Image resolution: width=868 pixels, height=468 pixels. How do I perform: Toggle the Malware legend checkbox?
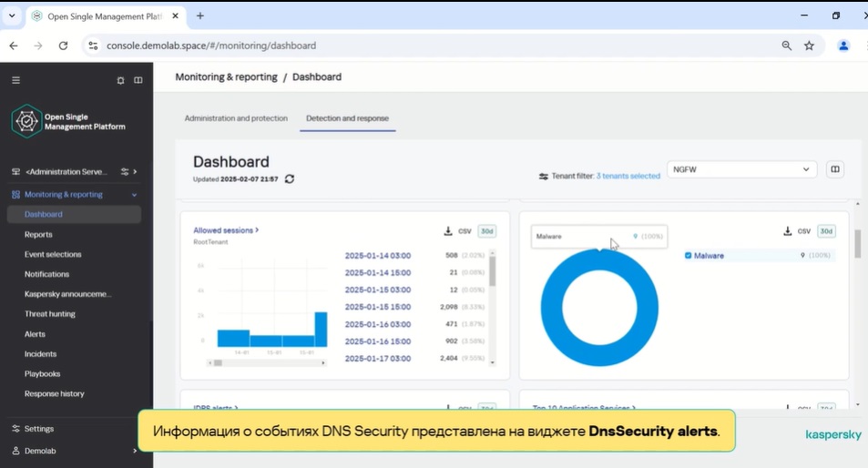(688, 256)
